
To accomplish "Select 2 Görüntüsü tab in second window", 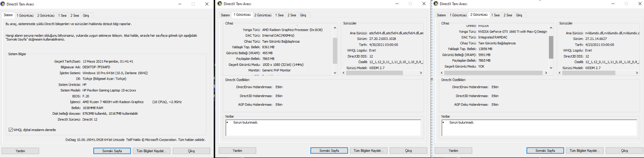I will [x=263, y=15].
